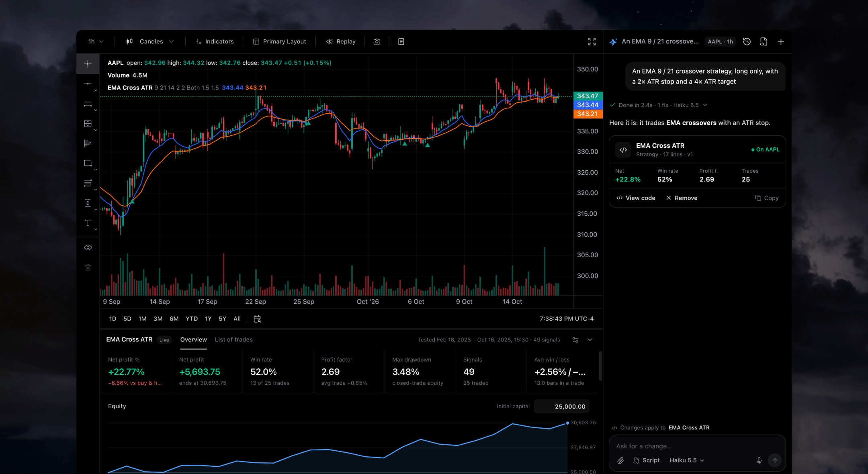868x474 pixels.
Task: Open the Candles chart type dropdown
Action: coord(149,42)
